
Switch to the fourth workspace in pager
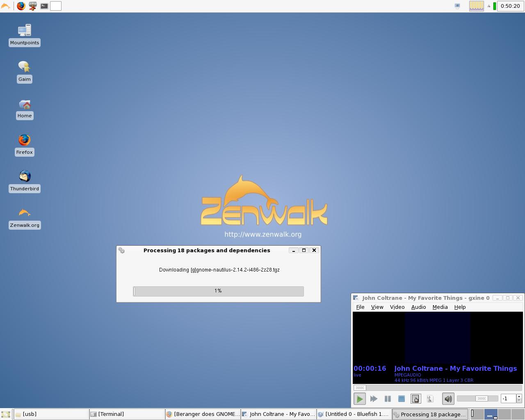pos(518,414)
